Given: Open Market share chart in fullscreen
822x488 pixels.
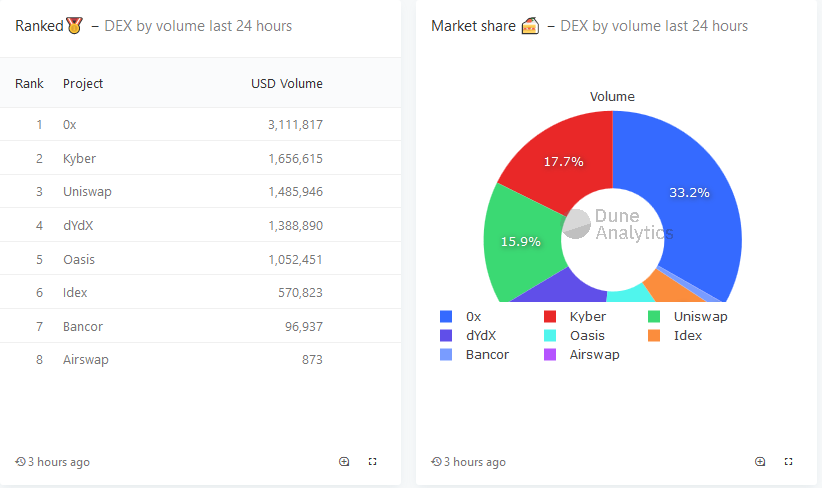Looking at the screenshot, I should [x=789, y=462].
